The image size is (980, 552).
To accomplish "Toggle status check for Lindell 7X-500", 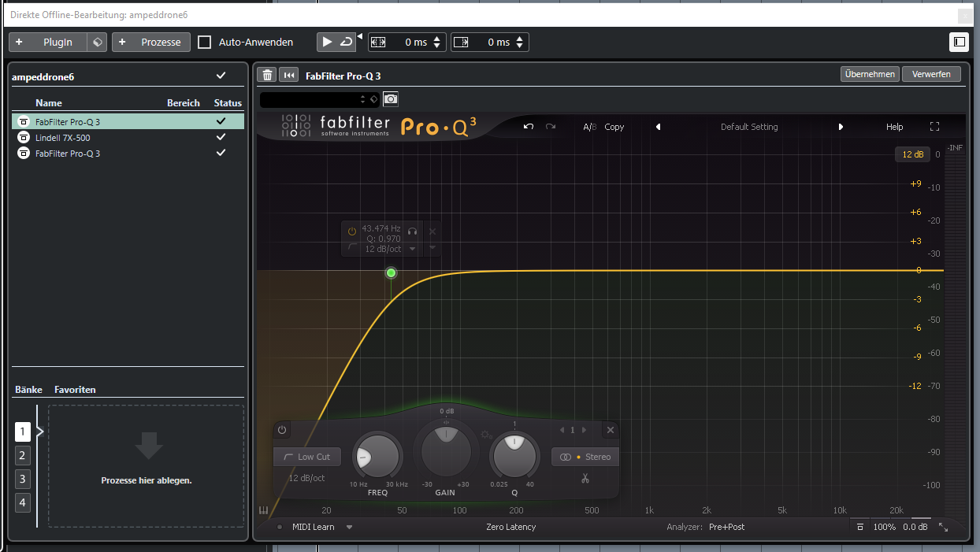I will click(x=221, y=138).
